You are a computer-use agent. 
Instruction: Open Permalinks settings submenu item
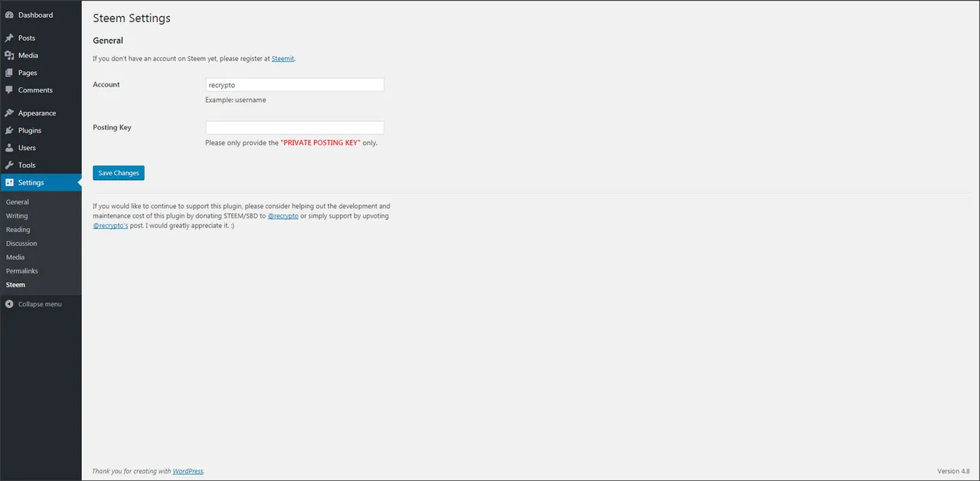(22, 271)
